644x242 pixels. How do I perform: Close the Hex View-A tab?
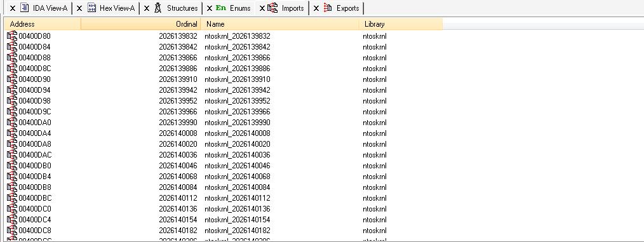pyautogui.click(x=79, y=8)
